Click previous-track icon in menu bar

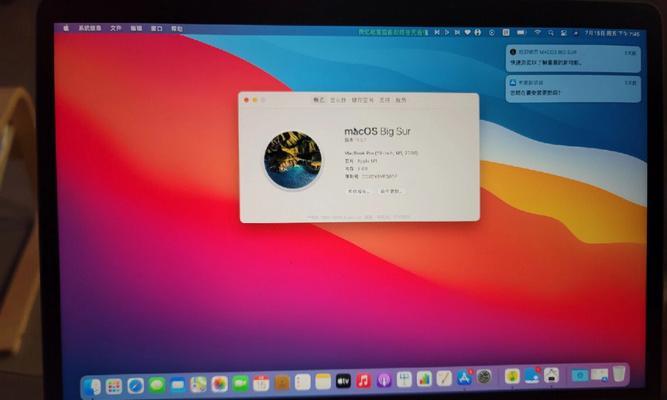coord(436,32)
